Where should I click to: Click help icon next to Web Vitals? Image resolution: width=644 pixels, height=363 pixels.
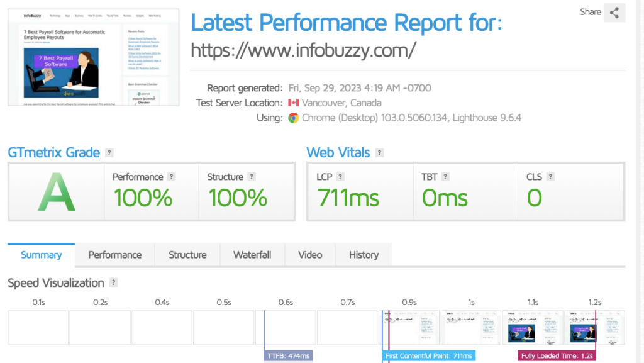379,153
